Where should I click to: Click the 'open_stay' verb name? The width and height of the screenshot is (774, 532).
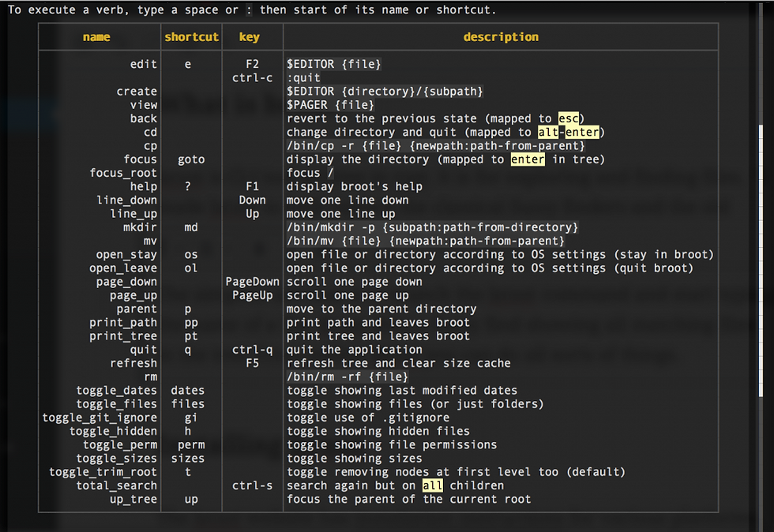(127, 255)
